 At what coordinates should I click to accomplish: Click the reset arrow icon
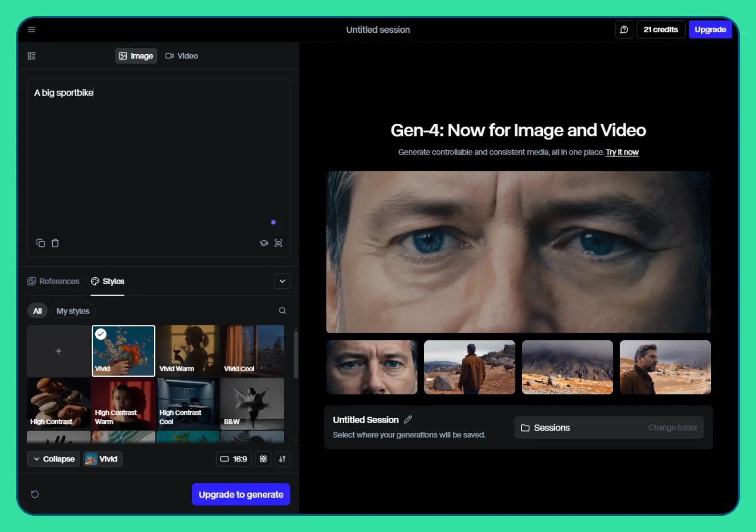click(x=35, y=494)
